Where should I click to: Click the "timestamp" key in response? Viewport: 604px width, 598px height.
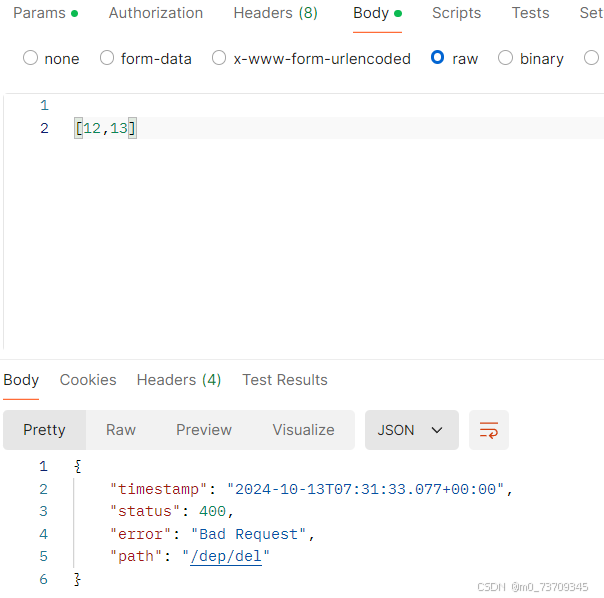(158, 489)
